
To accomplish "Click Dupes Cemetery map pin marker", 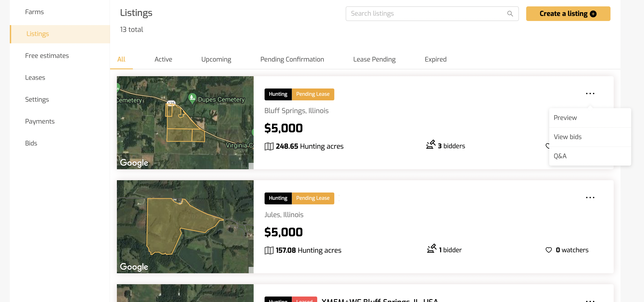I will tap(192, 98).
